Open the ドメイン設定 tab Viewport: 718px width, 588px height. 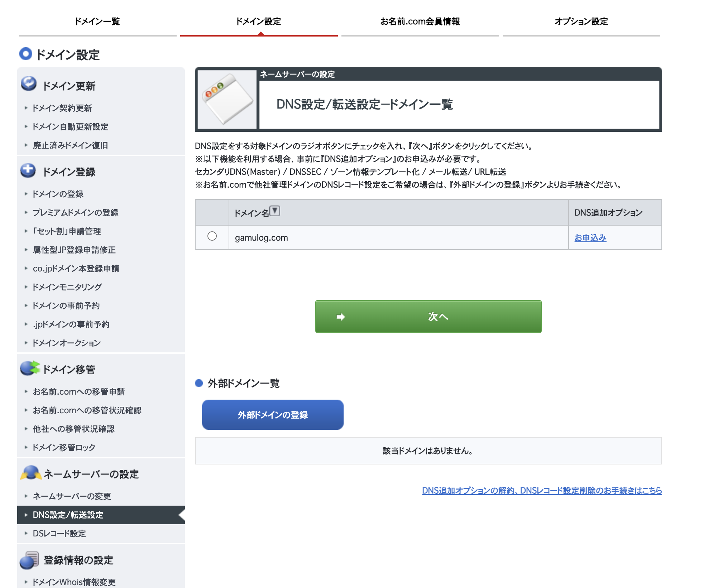pos(259,21)
